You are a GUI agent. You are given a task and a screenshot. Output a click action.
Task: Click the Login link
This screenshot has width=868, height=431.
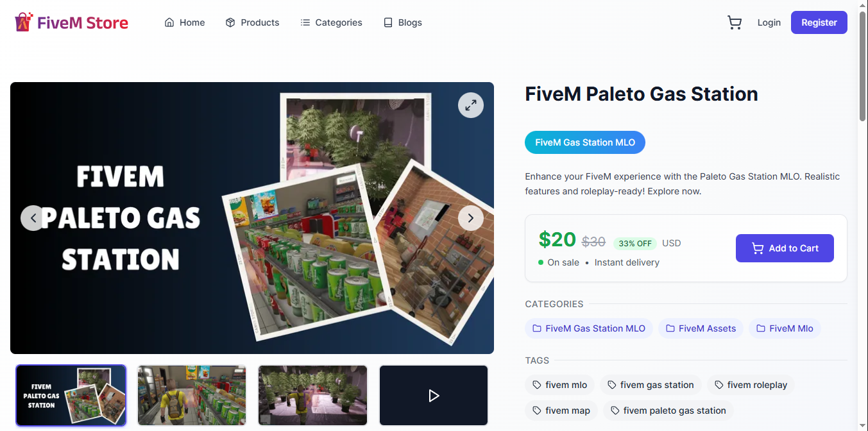[769, 22]
